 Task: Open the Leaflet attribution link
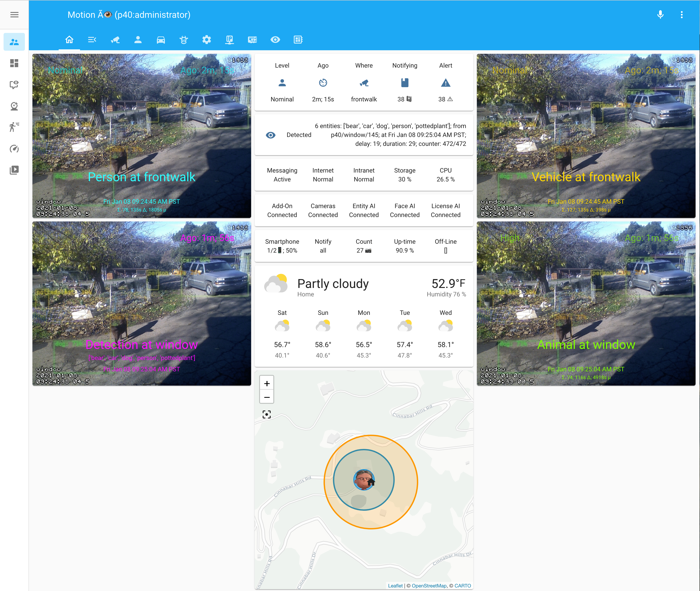coord(395,586)
